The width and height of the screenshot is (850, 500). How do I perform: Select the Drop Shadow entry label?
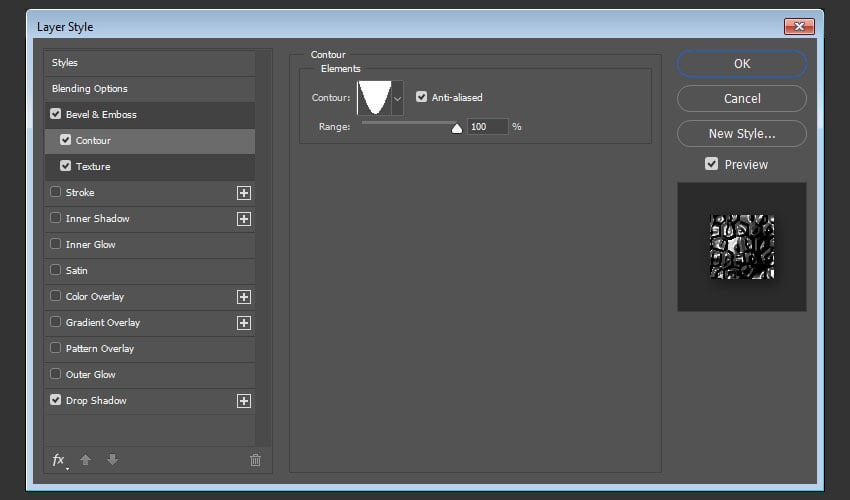(x=96, y=401)
